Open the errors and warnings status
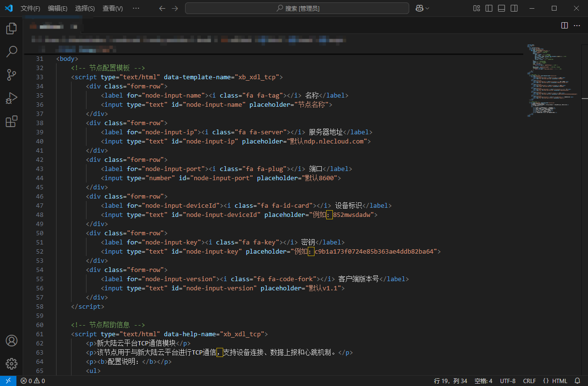 click(33, 381)
